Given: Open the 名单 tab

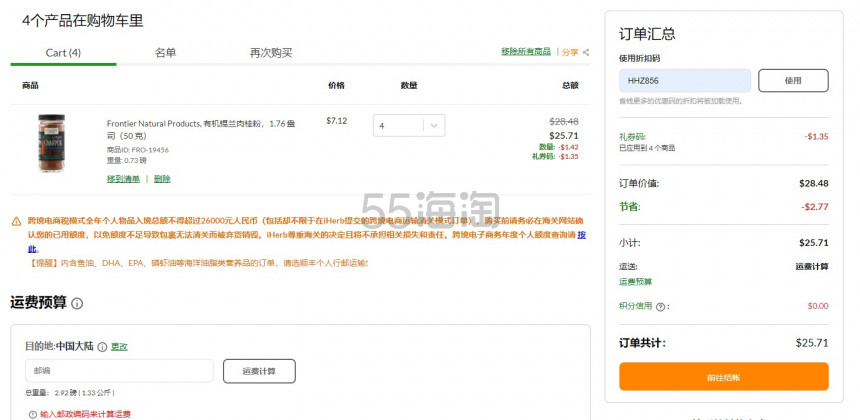Looking at the screenshot, I should click(x=165, y=53).
